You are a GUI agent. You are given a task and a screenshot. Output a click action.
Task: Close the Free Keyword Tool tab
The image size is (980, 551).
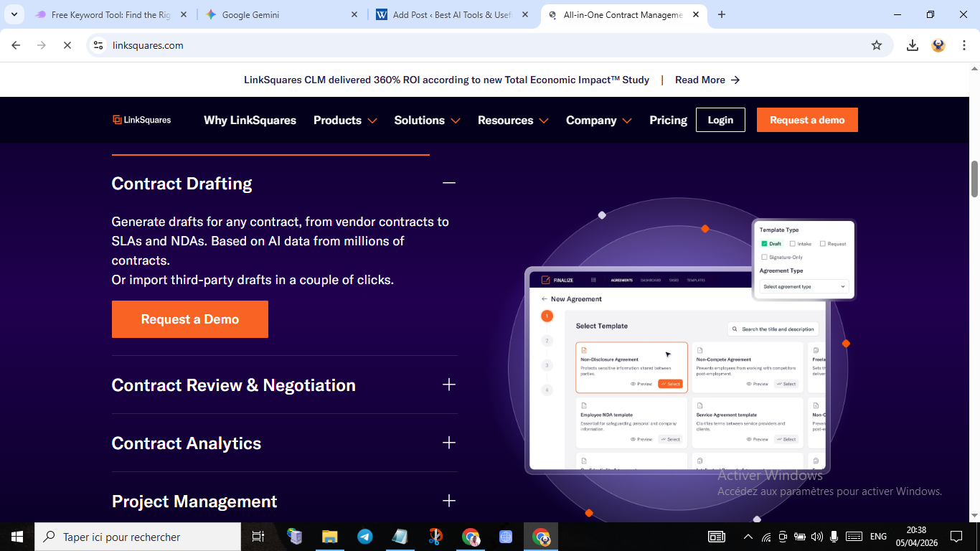tap(184, 14)
